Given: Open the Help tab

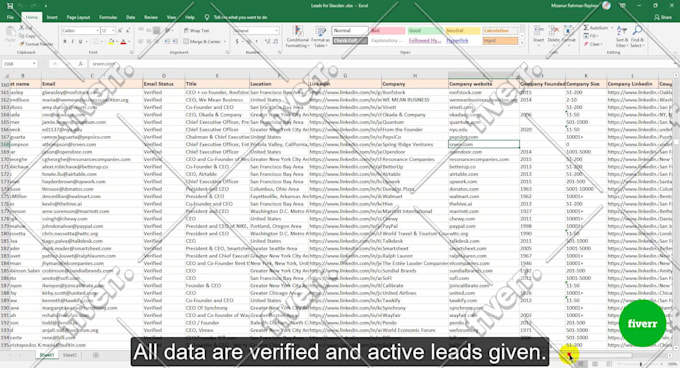Looking at the screenshot, I should 190,17.
